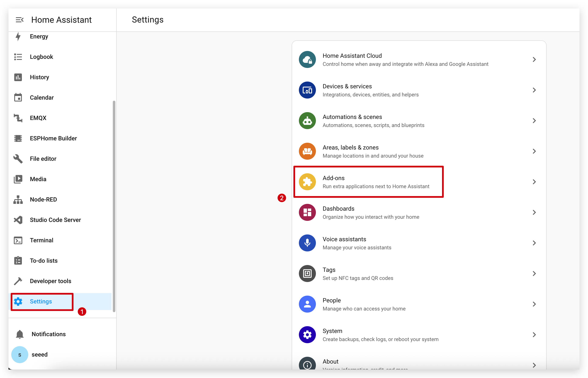Click the Voice assistants microphone icon

tap(307, 243)
